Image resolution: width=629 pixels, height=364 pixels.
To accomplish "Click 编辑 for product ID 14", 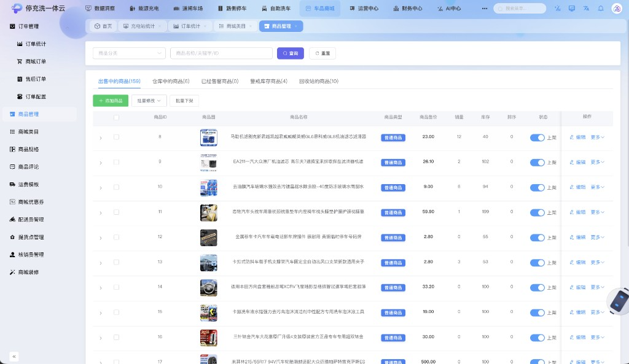I will point(577,287).
